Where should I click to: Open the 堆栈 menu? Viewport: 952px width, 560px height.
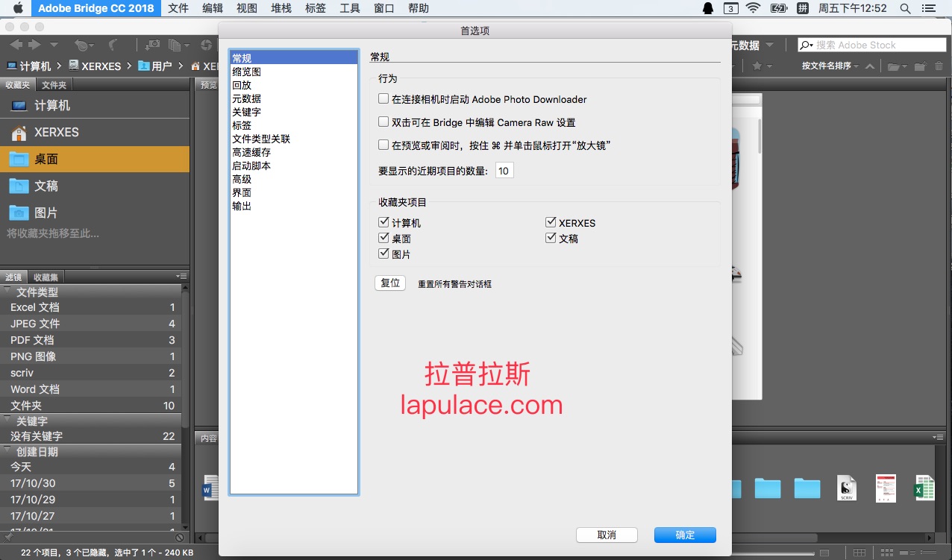[x=281, y=8]
